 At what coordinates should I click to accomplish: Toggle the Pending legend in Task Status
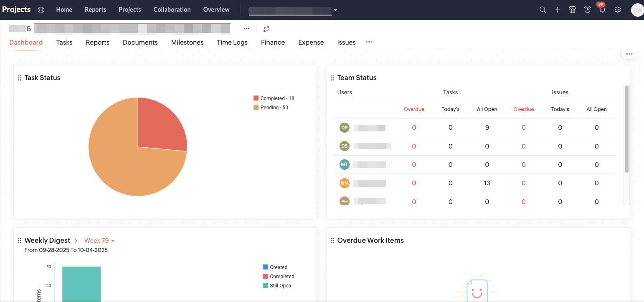click(x=271, y=108)
